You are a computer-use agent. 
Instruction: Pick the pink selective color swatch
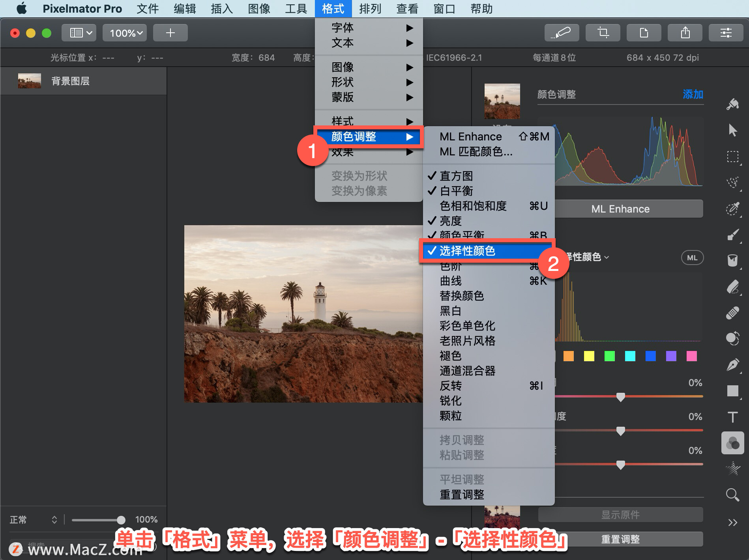point(692,356)
